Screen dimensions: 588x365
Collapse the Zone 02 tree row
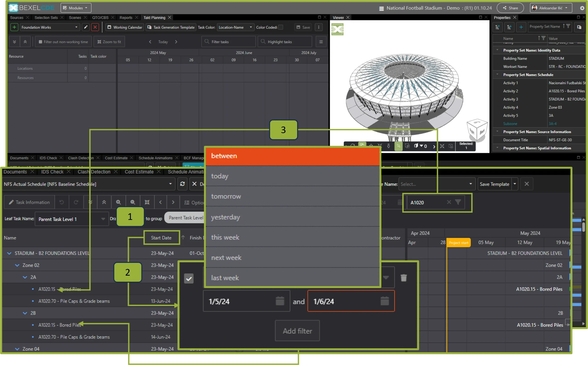click(17, 265)
